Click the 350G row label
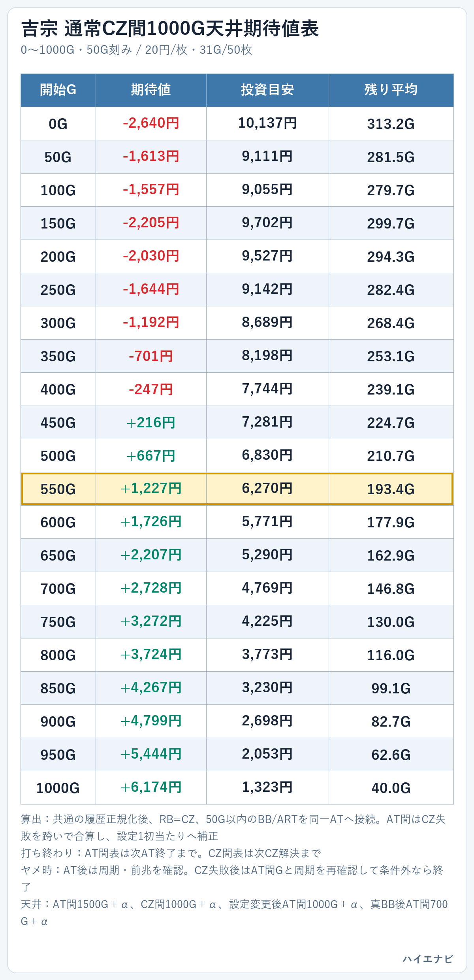The height and width of the screenshot is (980, 474). click(58, 356)
